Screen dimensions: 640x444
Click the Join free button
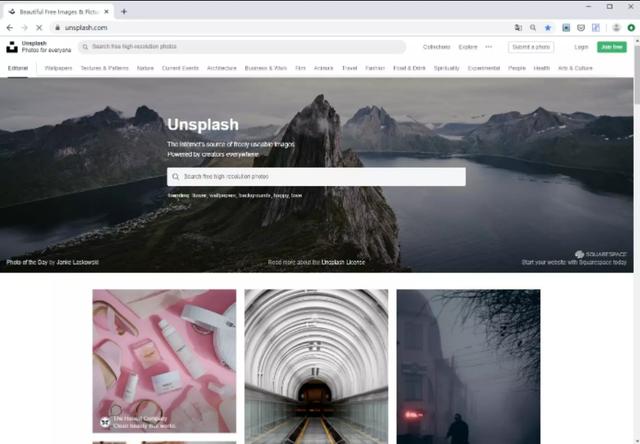611,47
